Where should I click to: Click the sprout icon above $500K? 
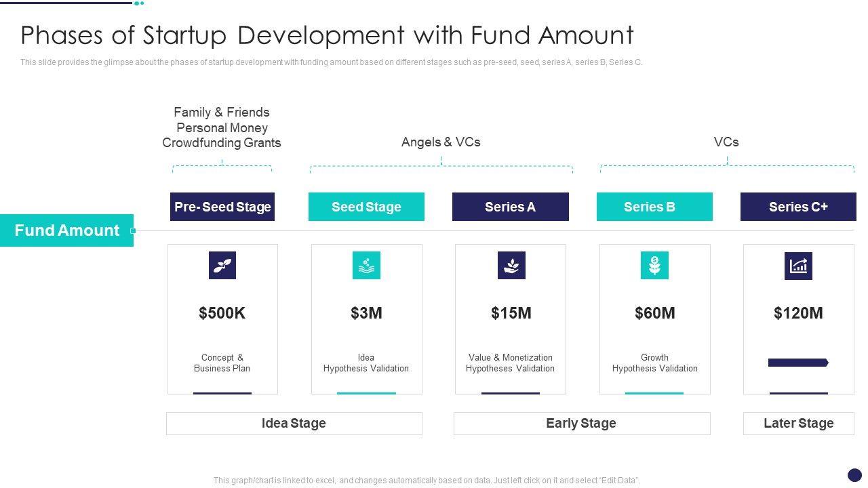click(222, 266)
